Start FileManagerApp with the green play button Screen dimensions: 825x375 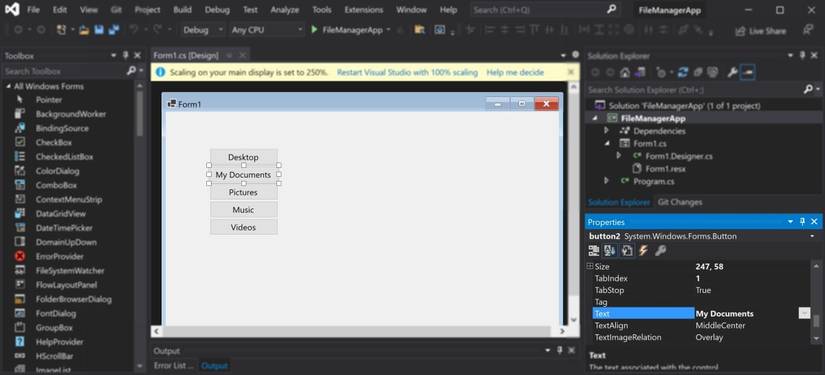click(315, 30)
